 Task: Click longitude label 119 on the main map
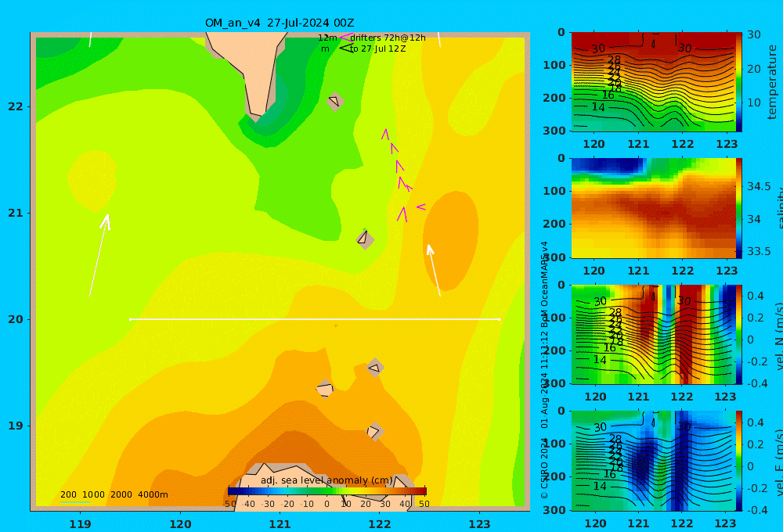point(80,524)
